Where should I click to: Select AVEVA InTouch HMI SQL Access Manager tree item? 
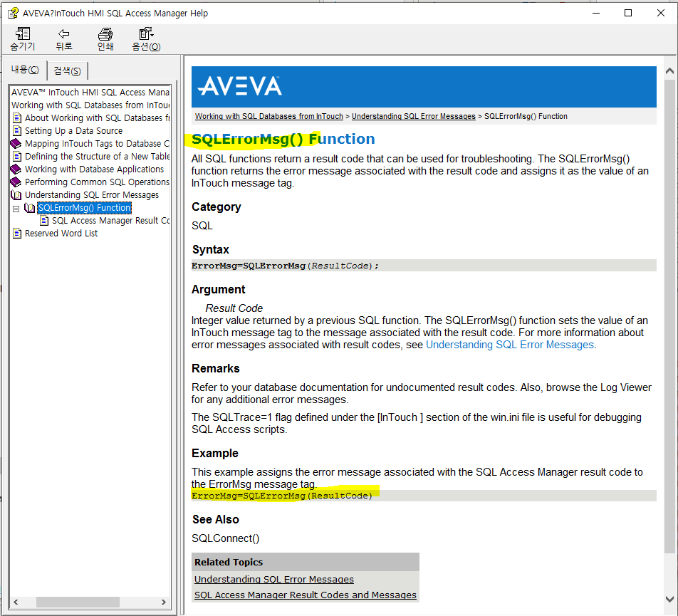pos(90,92)
